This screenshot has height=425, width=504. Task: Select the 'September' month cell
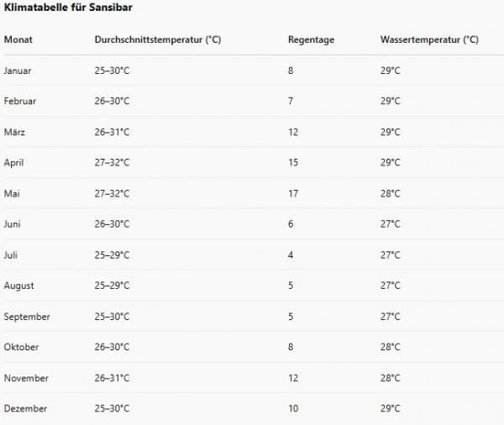(27, 317)
